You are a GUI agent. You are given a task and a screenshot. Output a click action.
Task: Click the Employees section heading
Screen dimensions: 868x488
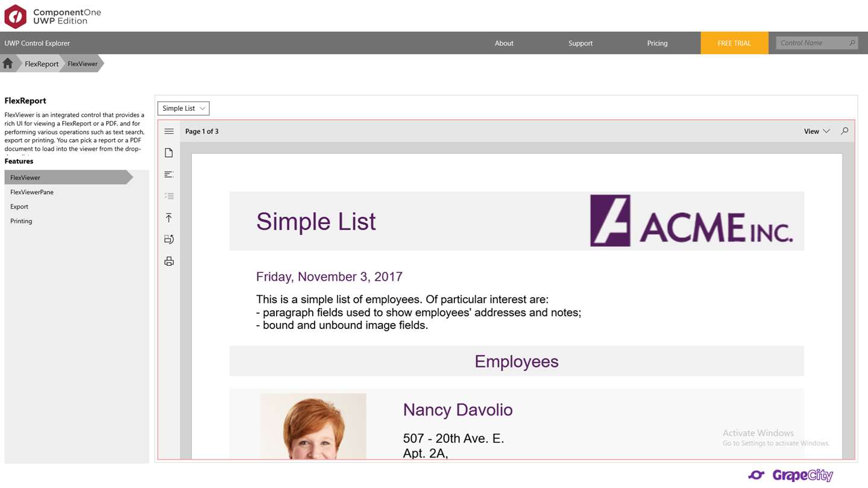point(517,361)
